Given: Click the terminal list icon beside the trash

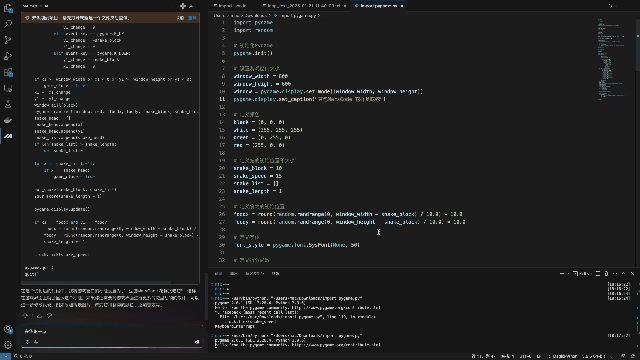Looking at the screenshot, I should tap(598, 273).
